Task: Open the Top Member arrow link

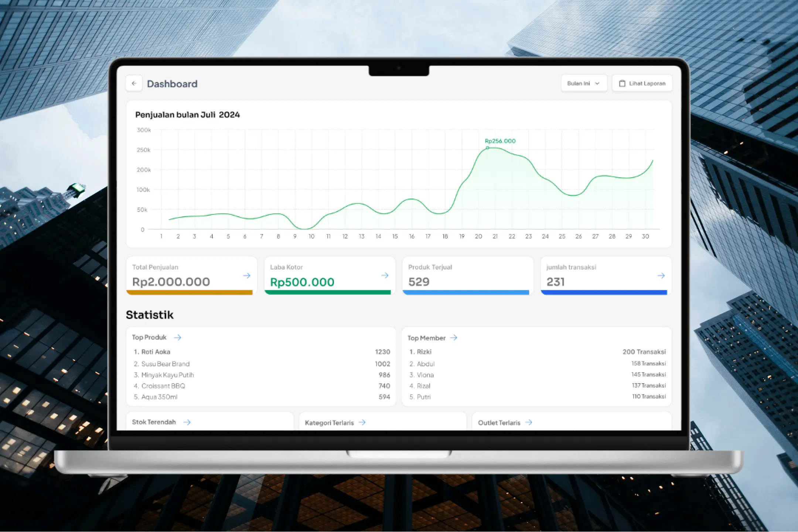Action: tap(454, 338)
